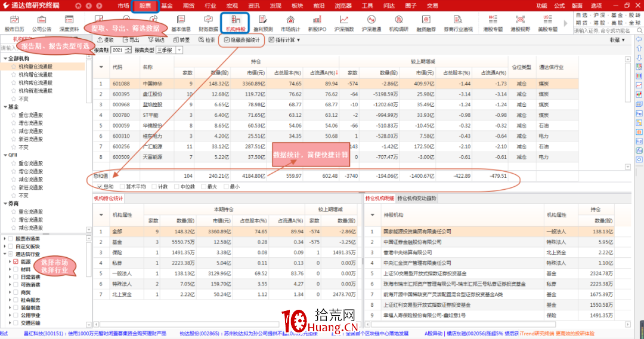644x339 pixels.
Task: Open the 沪深指数 index icon
Action: (344, 23)
